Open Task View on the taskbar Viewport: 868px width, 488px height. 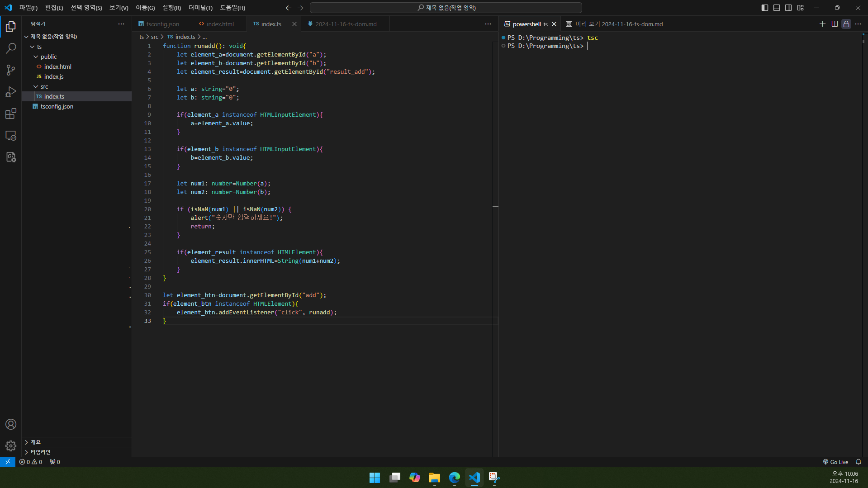tap(394, 478)
